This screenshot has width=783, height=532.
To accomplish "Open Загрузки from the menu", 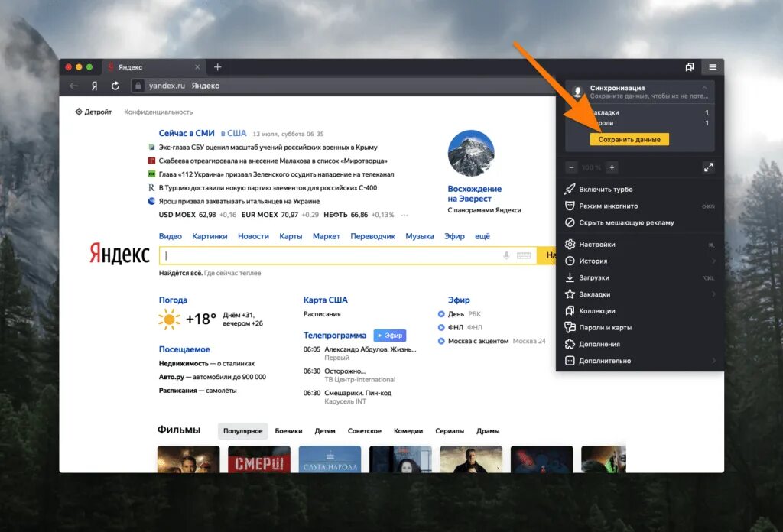I will (640, 277).
